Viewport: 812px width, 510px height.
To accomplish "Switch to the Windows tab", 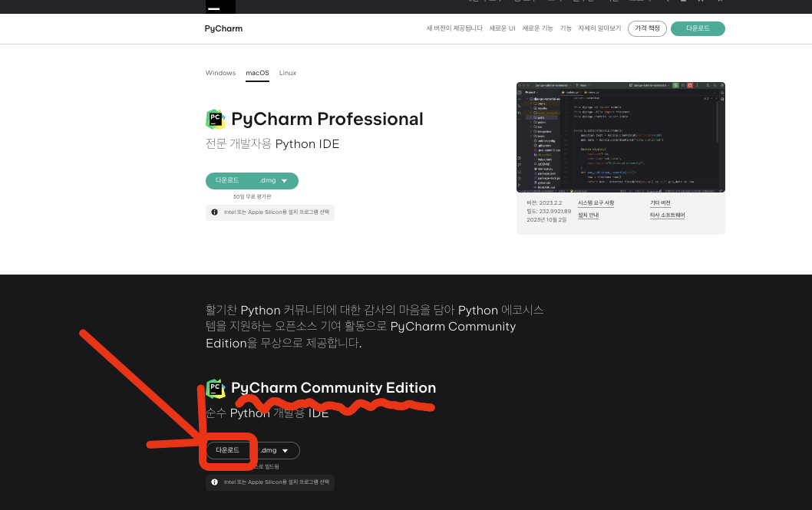I will click(220, 73).
